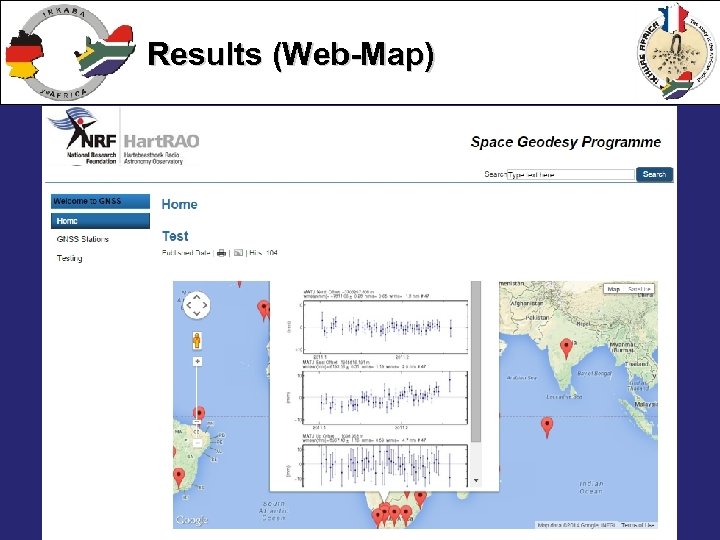
Task: Zoom out using the minus button
Action: coord(197,443)
